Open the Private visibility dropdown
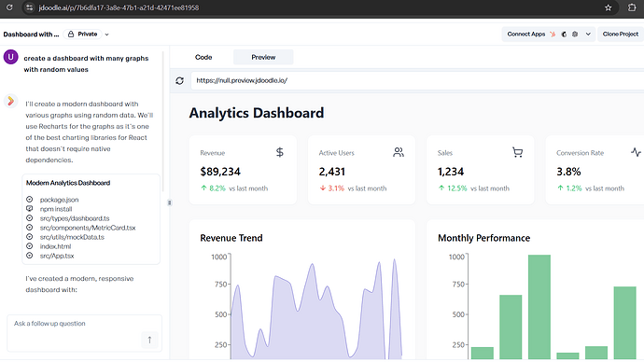The image size is (644, 362). pyautogui.click(x=82, y=35)
